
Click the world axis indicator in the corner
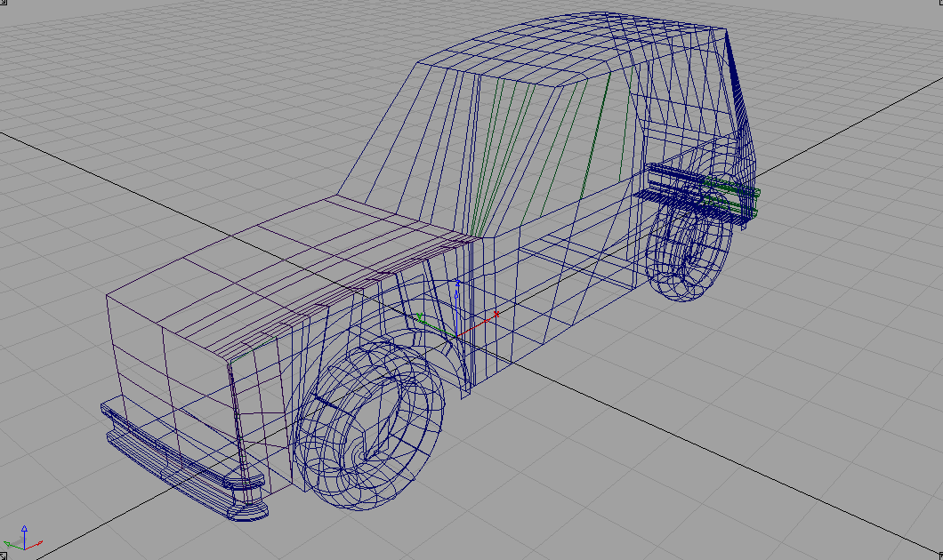point(23,539)
